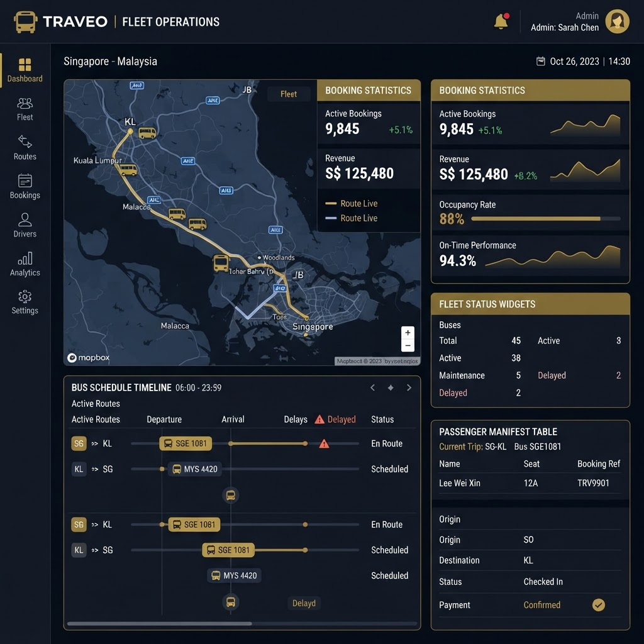
Task: Click the gold Route Live legend swatch
Action: click(331, 203)
